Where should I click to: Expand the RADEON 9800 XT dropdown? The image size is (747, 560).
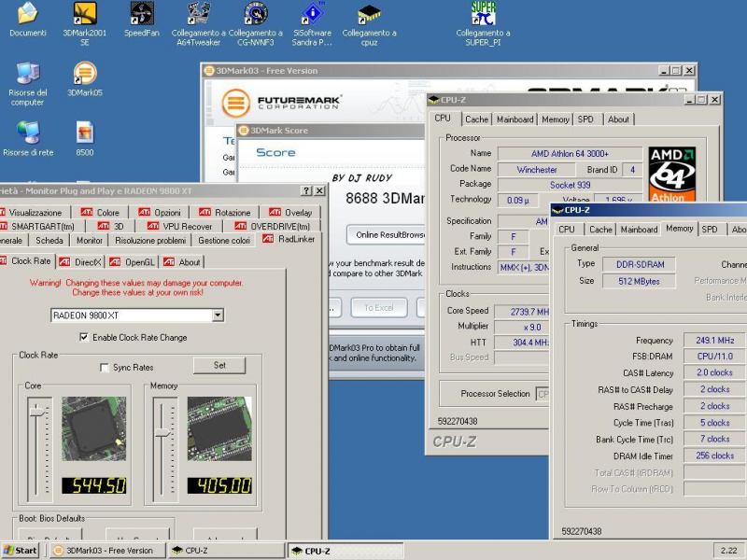tap(218, 315)
